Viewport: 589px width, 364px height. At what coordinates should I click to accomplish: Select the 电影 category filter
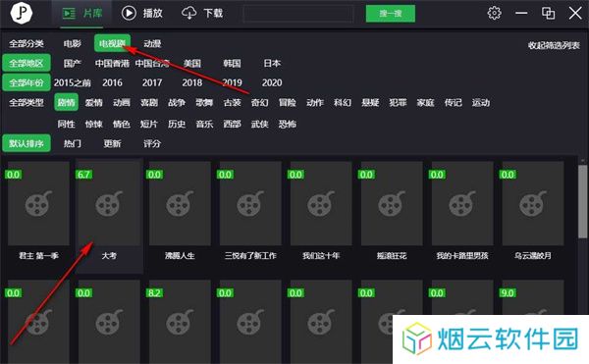coord(72,43)
